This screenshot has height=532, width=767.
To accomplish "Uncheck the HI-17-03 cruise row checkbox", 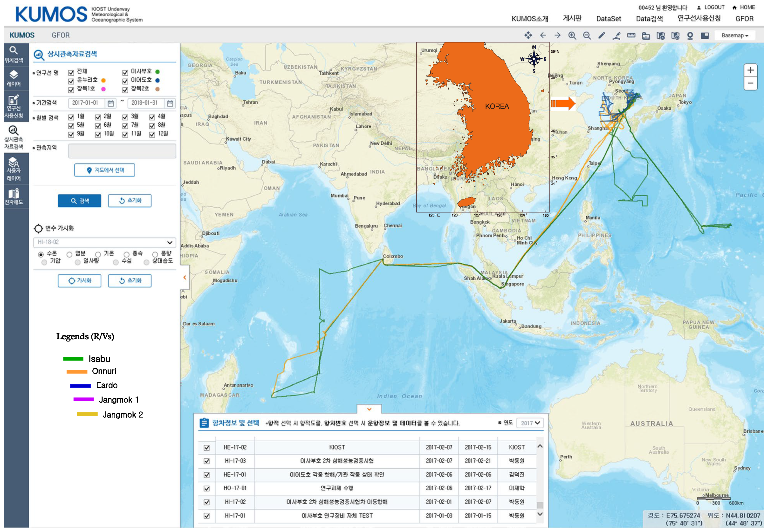I will click(x=207, y=461).
